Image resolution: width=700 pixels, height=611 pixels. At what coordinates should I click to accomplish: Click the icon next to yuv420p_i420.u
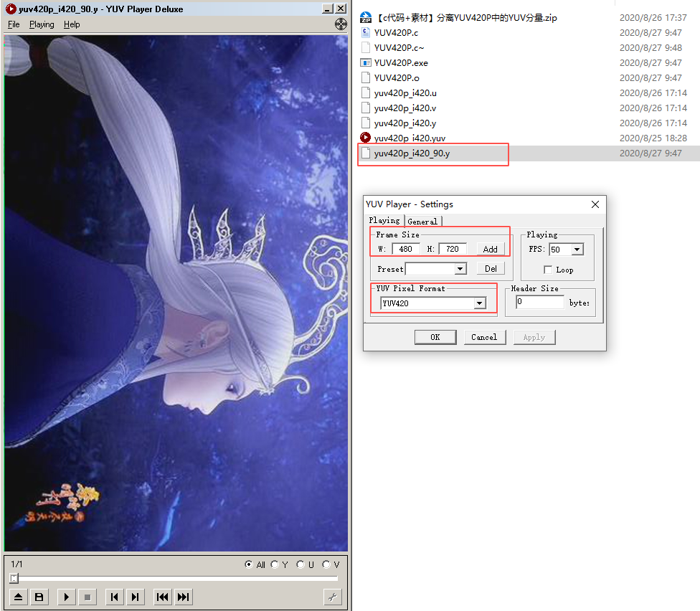pos(366,93)
